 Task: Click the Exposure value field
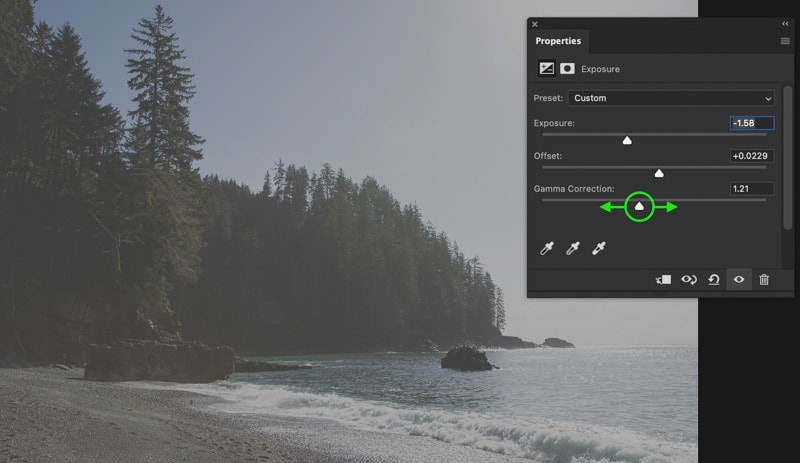click(x=752, y=123)
